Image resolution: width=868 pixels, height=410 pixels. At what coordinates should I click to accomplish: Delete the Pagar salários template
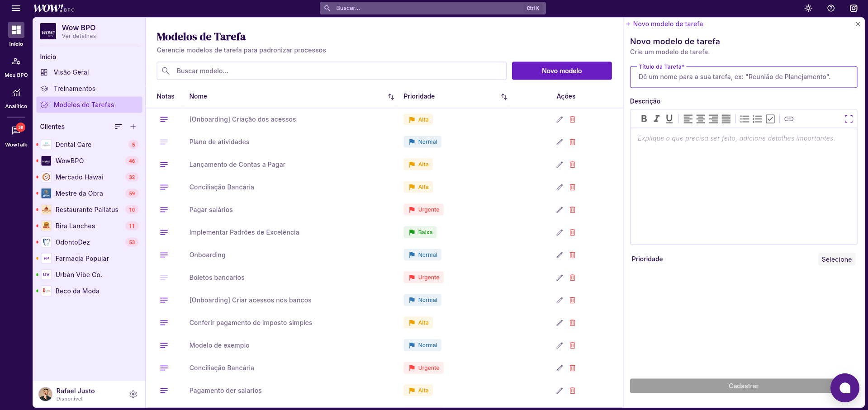572,210
